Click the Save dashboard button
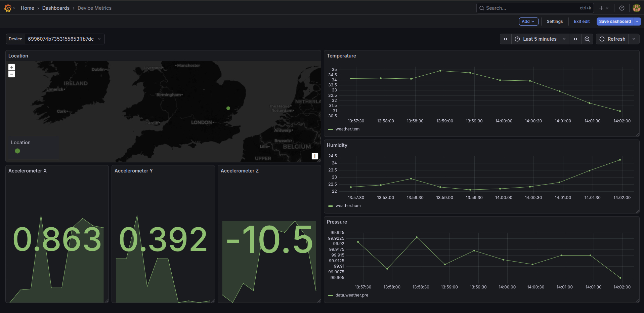 (615, 22)
